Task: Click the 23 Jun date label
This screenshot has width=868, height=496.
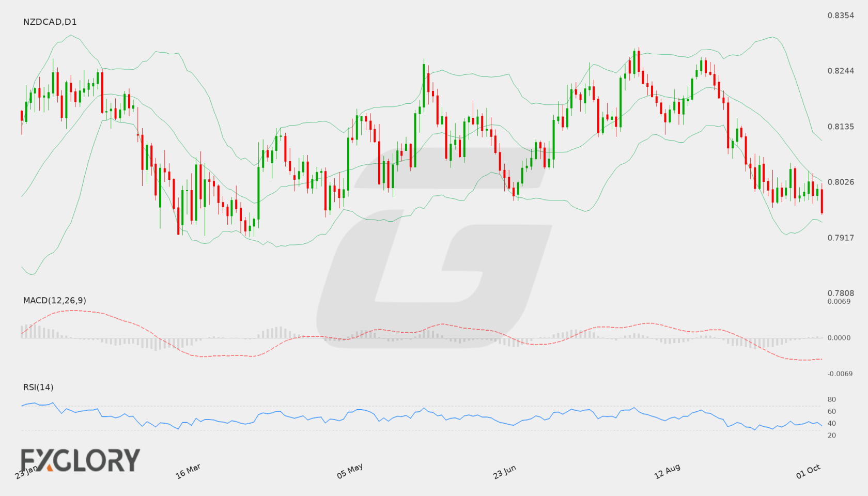Action: (504, 472)
